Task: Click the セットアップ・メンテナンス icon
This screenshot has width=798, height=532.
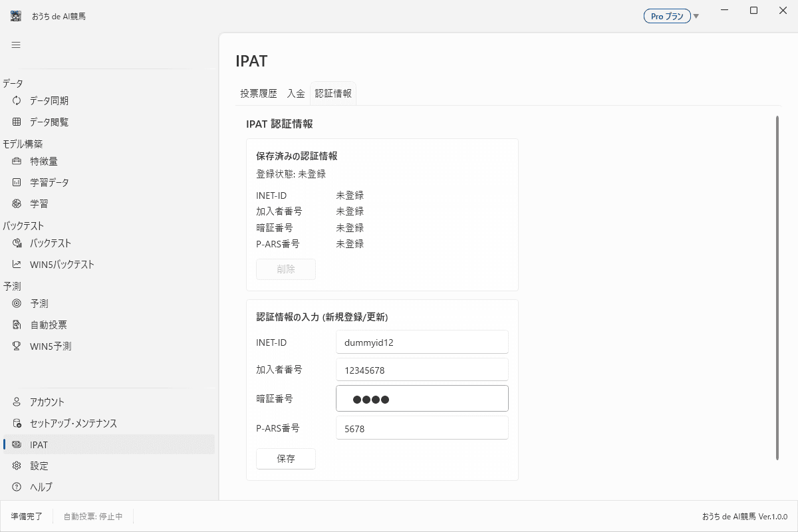Action: click(17, 424)
